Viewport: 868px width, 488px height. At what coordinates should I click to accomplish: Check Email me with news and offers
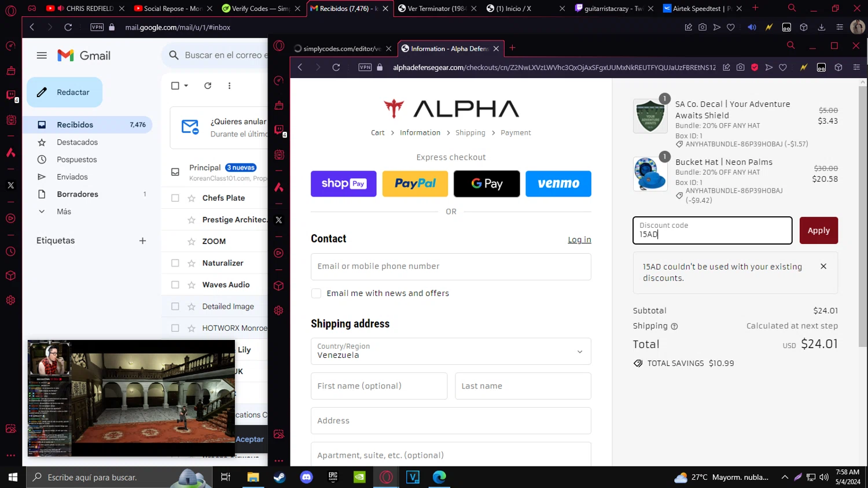316,293
